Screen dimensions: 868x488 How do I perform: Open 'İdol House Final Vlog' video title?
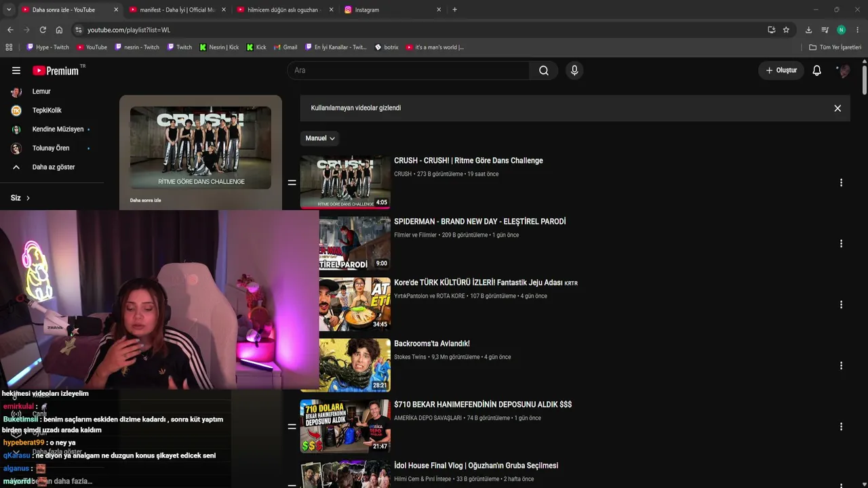[476, 466]
